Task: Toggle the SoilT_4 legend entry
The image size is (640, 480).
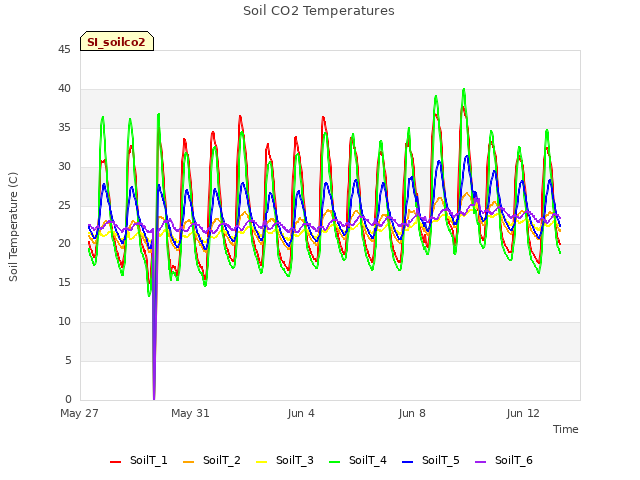Action: (x=358, y=460)
